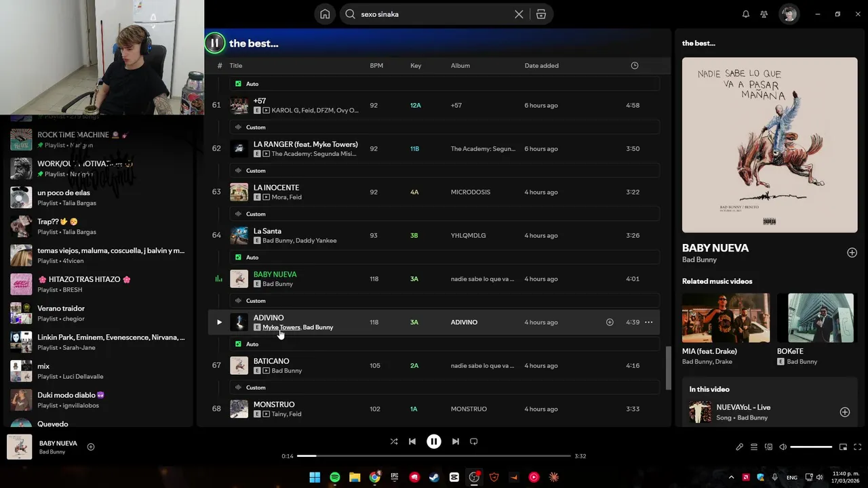Open BOKeTE music video thumbnail
Image resolution: width=868 pixels, height=488 pixels.
pyautogui.click(x=815, y=318)
